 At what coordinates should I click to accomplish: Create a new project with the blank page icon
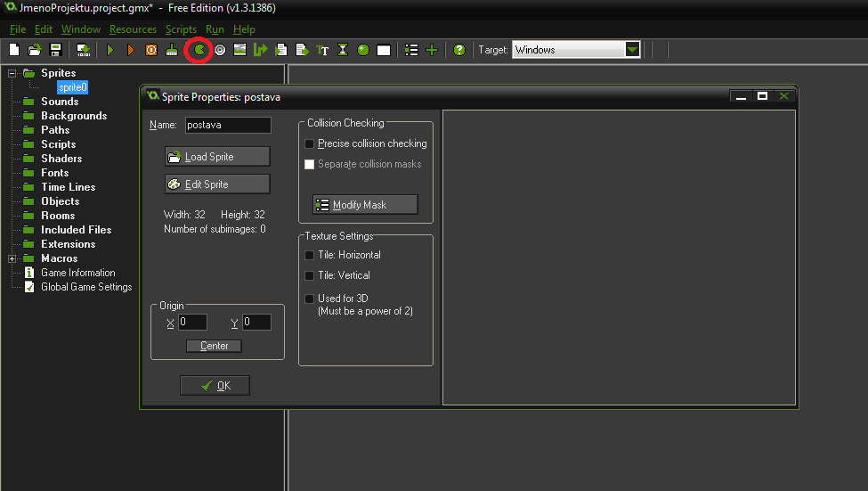[14, 50]
